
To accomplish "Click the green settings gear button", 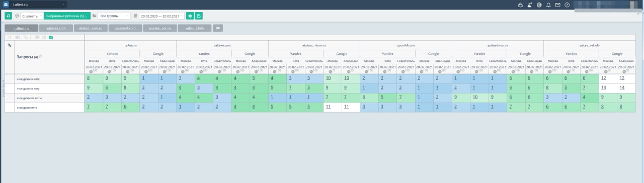I will (190, 16).
